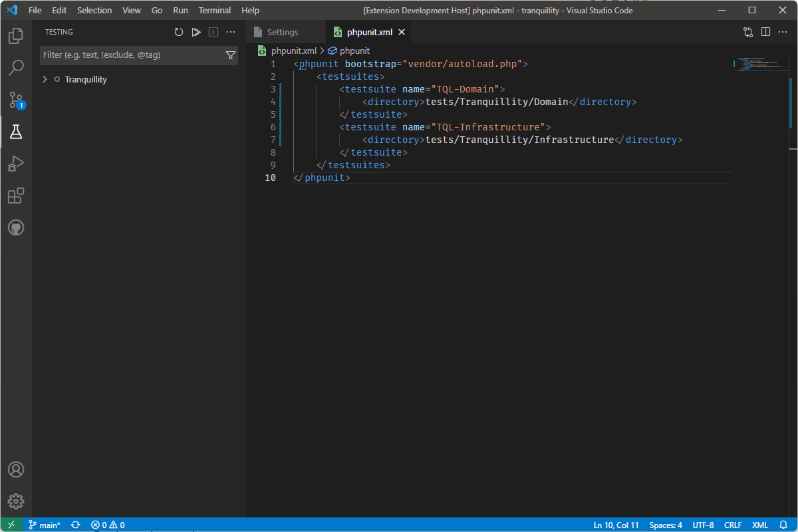Expand the Tranquillity test tree node
The width and height of the screenshot is (798, 532).
pyautogui.click(x=45, y=79)
